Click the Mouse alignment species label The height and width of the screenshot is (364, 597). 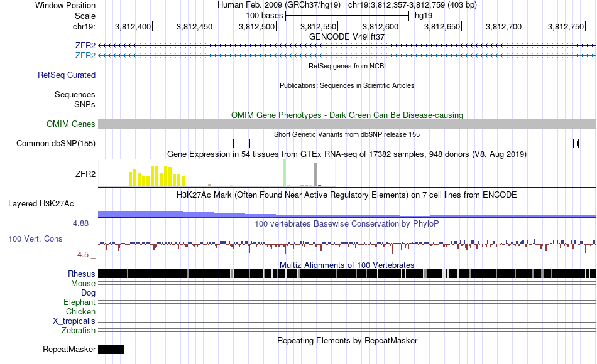[83, 284]
